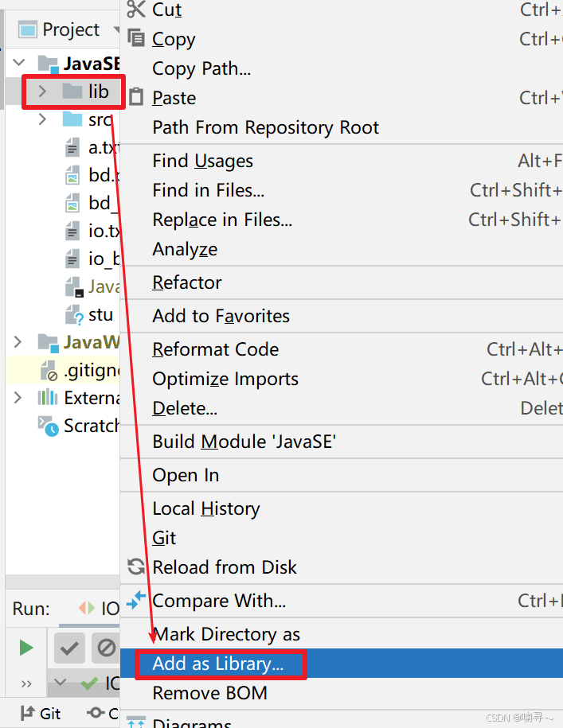Screen dimensions: 563x728
Task: Click the Run play icon
Action: tap(25, 647)
